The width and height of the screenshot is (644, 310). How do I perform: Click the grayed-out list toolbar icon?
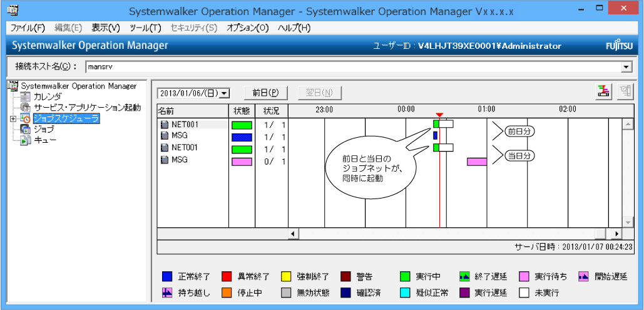click(x=625, y=91)
